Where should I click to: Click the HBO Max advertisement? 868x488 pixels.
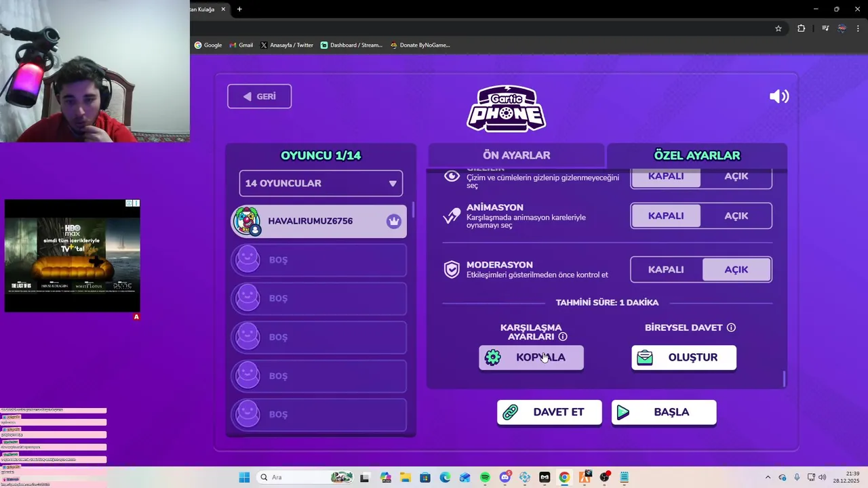pos(73,256)
